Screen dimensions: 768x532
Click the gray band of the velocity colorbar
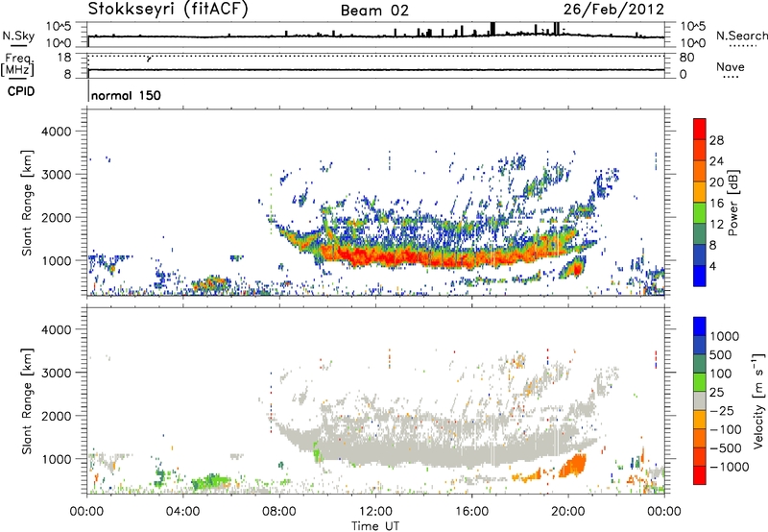click(700, 401)
